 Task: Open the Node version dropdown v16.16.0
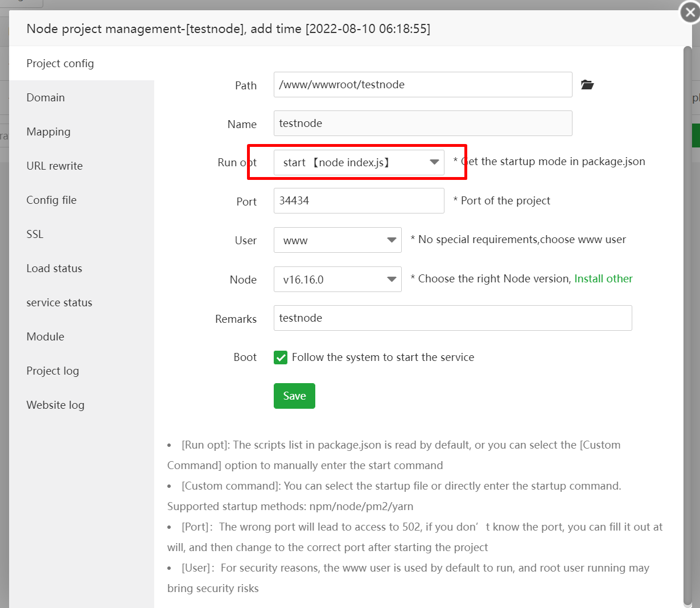pyautogui.click(x=337, y=280)
